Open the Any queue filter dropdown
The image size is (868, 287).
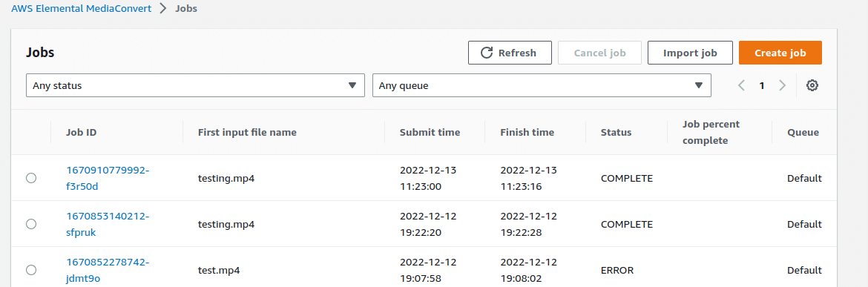[542, 86]
